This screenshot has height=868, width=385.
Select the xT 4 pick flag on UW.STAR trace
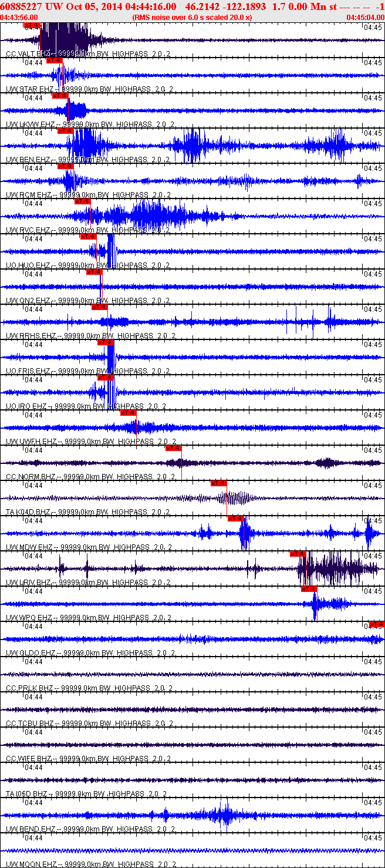tap(55, 60)
